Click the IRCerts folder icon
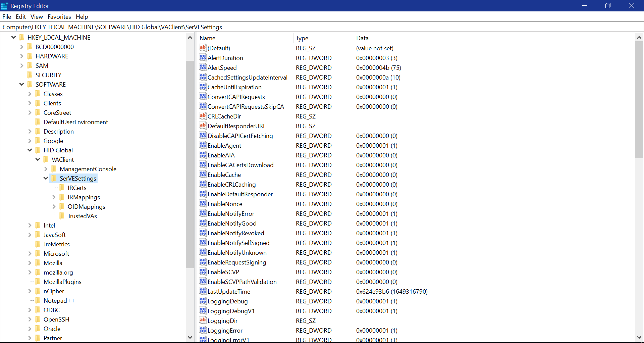The width and height of the screenshot is (644, 343). tap(62, 188)
